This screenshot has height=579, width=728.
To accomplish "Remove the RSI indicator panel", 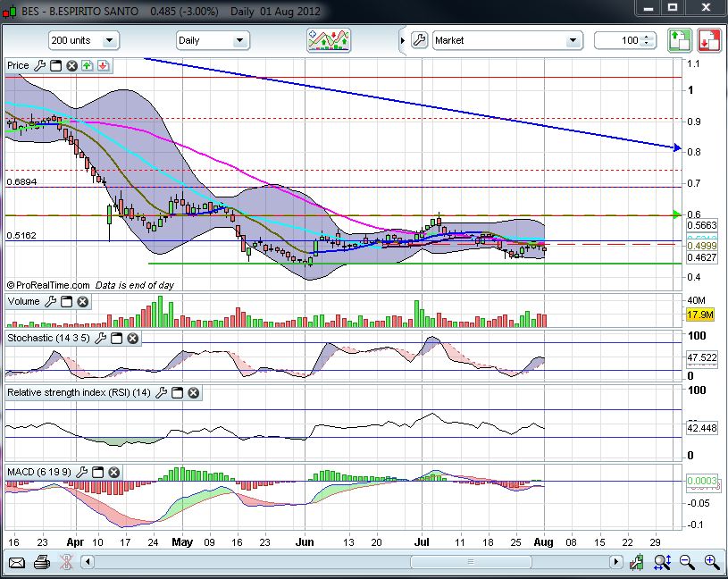I will 193,392.
